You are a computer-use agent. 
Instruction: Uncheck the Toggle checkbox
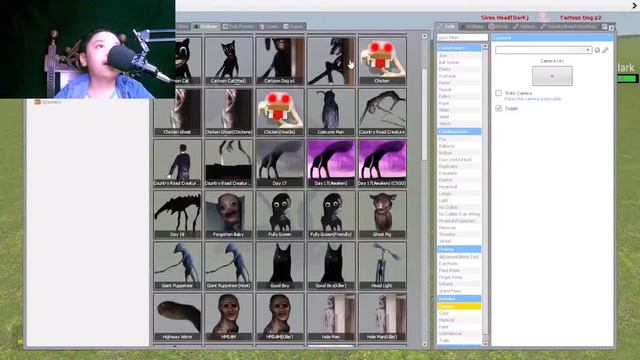(x=498, y=108)
